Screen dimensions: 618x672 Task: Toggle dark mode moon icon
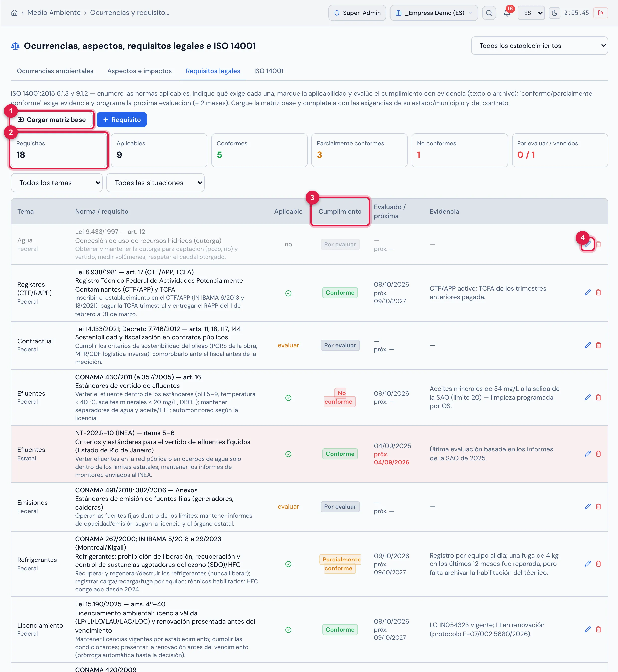tap(554, 13)
